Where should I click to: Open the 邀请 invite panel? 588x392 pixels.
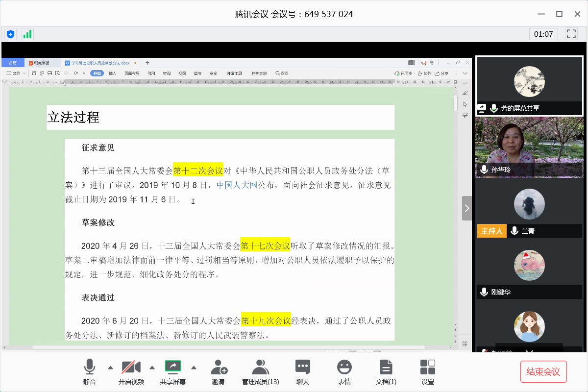coord(218,371)
